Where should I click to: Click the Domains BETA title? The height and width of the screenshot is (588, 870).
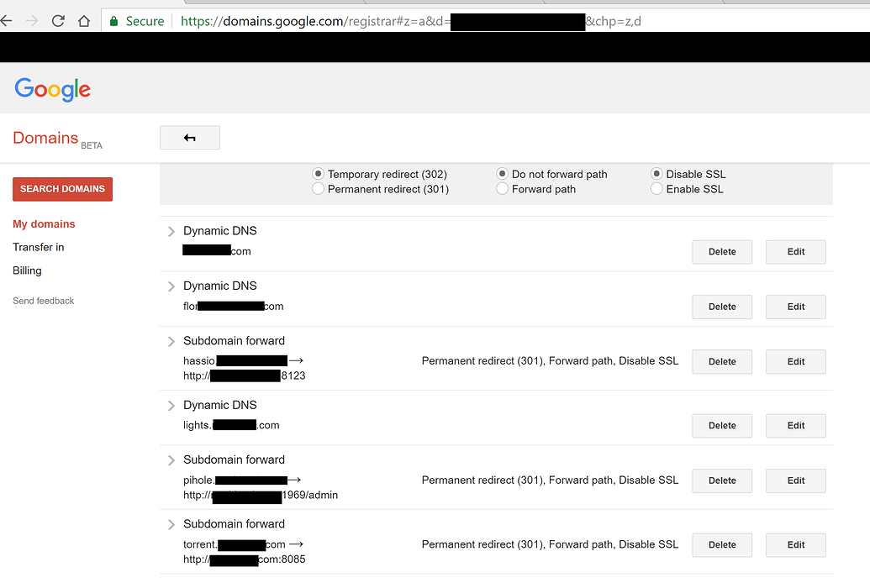coord(58,139)
